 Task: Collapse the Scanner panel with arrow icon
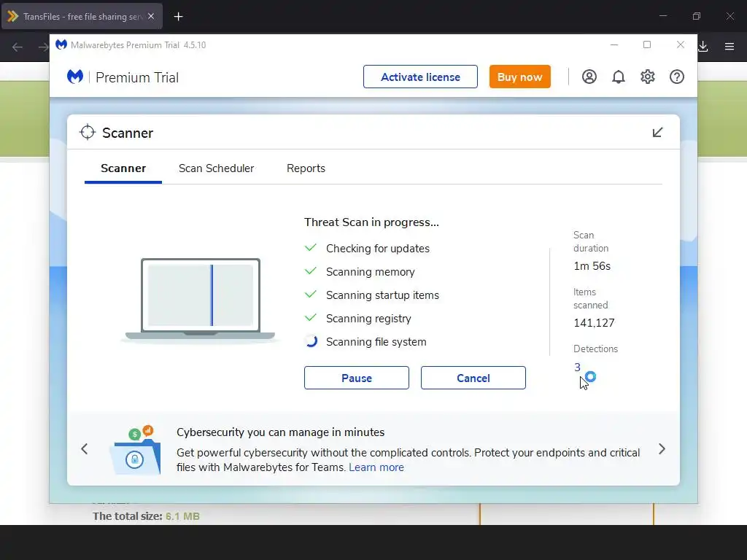pos(657,133)
